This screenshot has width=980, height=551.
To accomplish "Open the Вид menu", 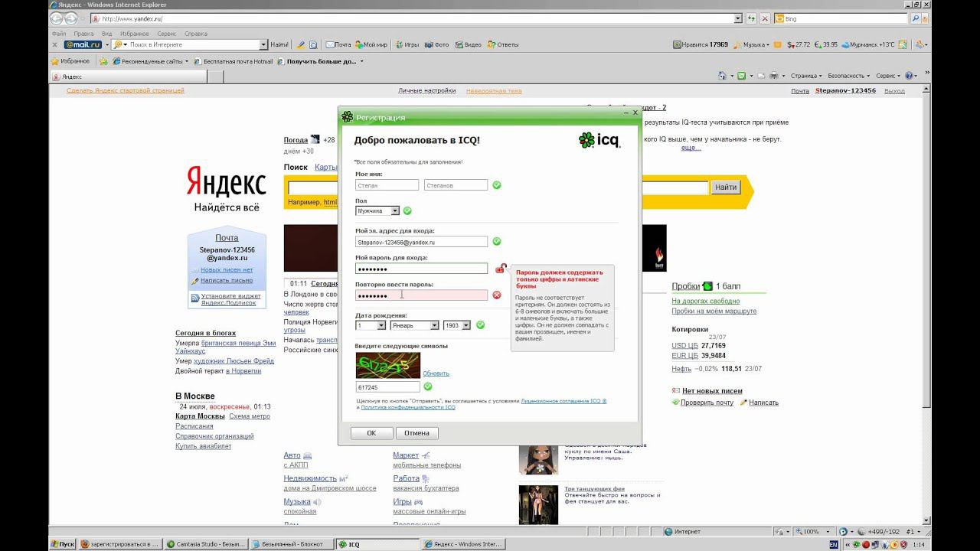I will pos(107,34).
